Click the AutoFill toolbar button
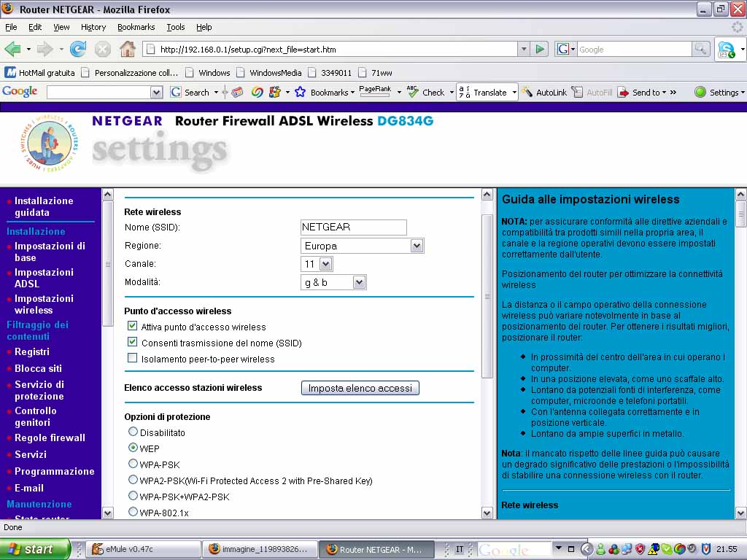747x560 pixels. (x=592, y=93)
